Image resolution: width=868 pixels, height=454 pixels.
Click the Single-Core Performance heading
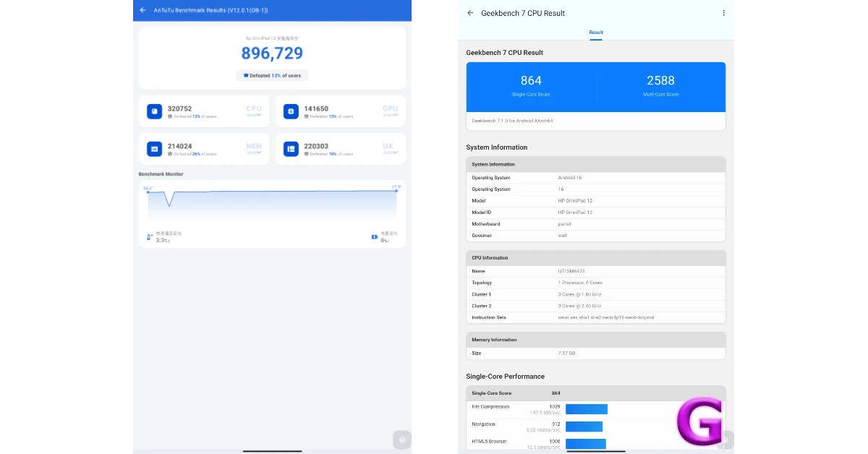[506, 377]
